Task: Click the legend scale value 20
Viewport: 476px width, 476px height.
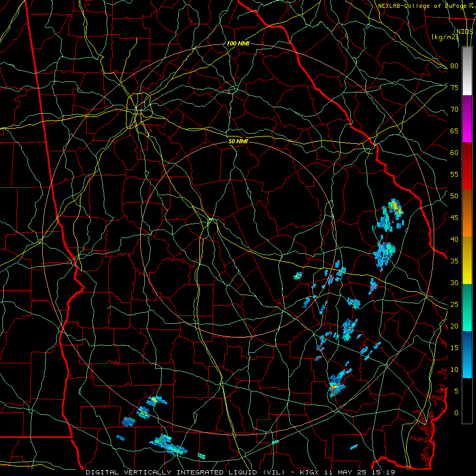Action: point(454,326)
